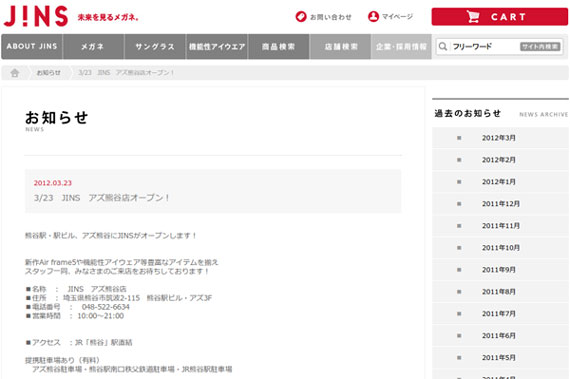The height and width of the screenshot is (379, 570).
Task: Click the search magnifier icon
Action: pos(443,47)
